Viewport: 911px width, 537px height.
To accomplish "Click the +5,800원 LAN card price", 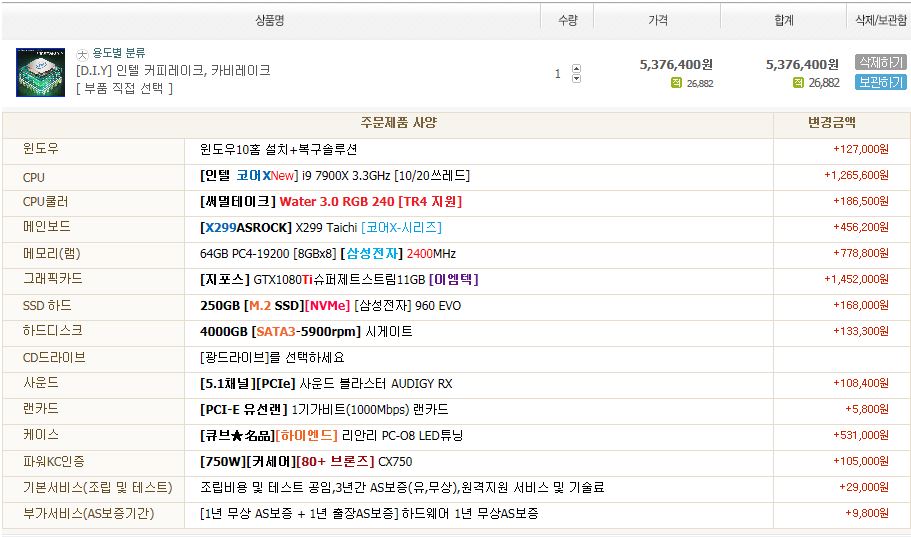I will pyautogui.click(x=866, y=409).
